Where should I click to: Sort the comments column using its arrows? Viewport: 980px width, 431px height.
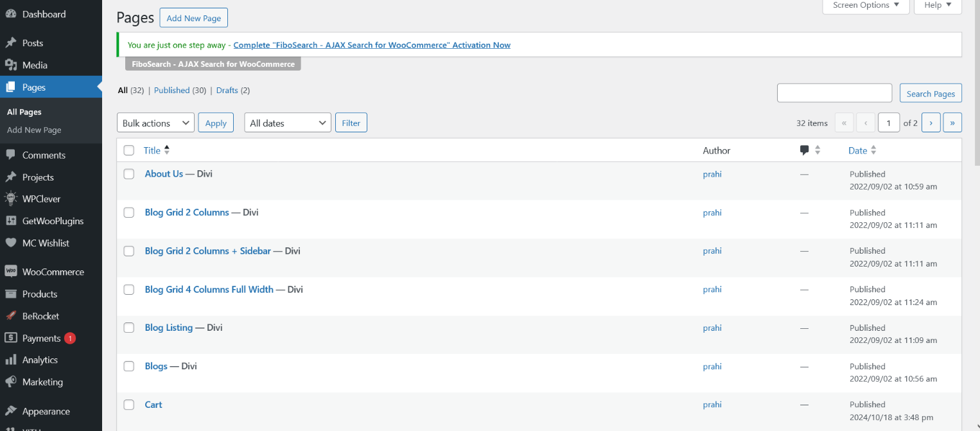[818, 150]
